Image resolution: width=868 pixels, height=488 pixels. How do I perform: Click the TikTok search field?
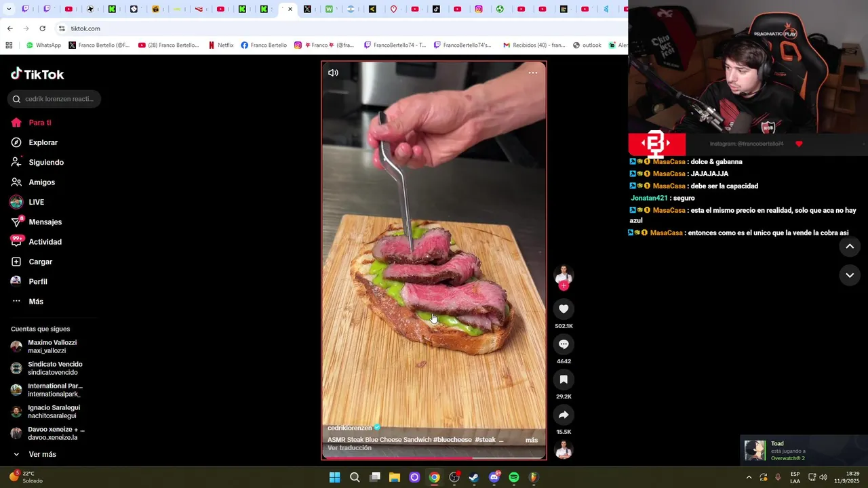(54, 99)
